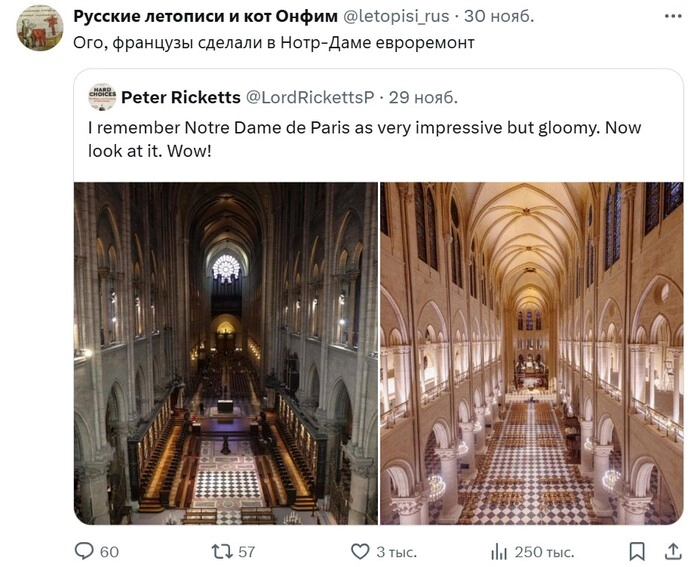Open the quoted post date 29 нояб.
This screenshot has height=567, width=700.
pos(423,97)
